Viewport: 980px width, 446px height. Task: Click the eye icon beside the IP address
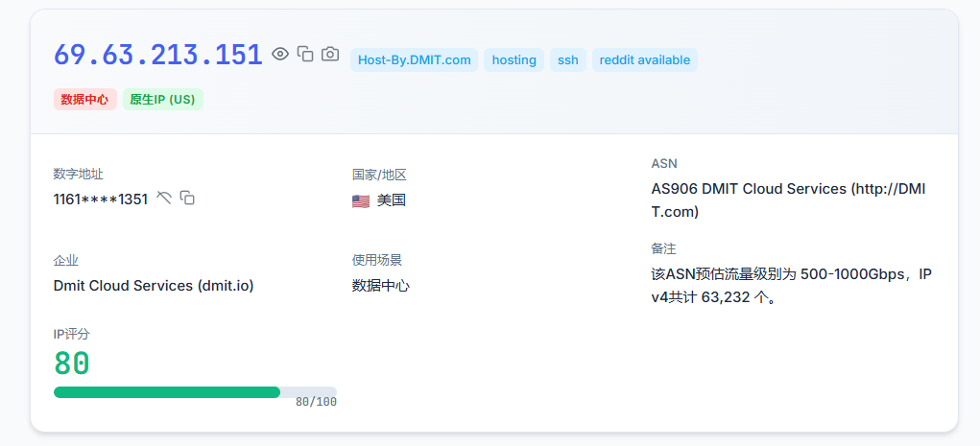280,55
